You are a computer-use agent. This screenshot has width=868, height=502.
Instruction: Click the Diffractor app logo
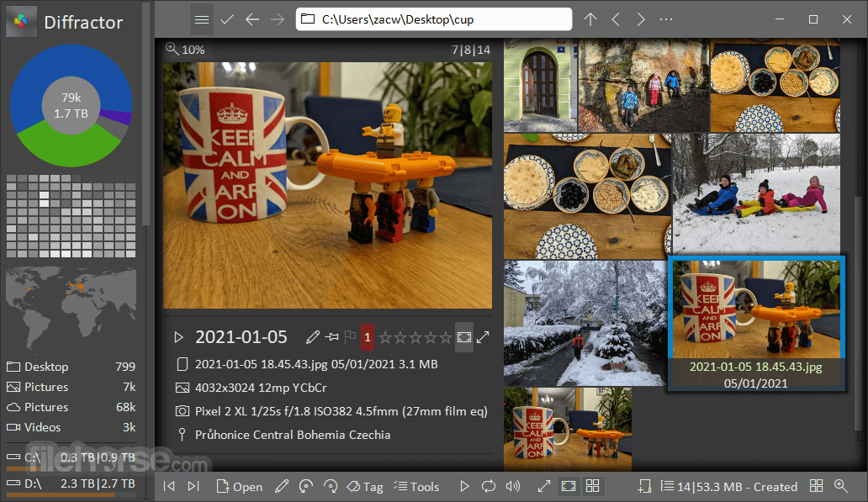tap(21, 22)
